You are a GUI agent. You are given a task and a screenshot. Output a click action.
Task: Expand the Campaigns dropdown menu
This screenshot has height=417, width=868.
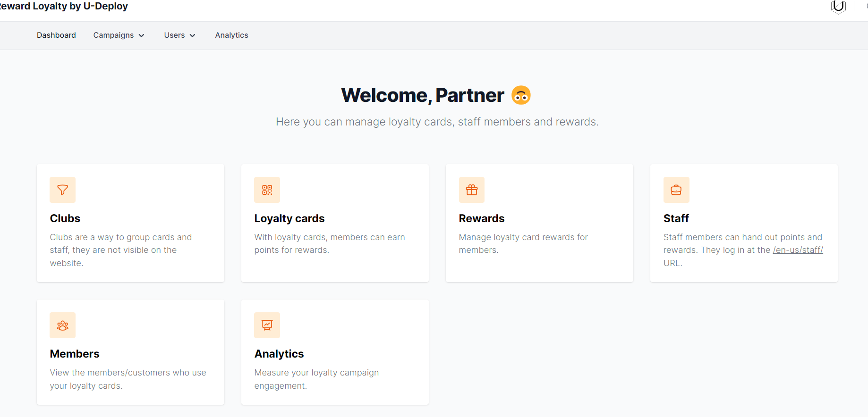click(119, 35)
